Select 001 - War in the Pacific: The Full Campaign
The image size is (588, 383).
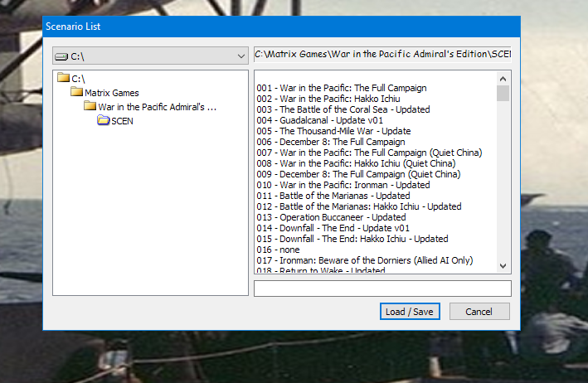[x=342, y=88]
